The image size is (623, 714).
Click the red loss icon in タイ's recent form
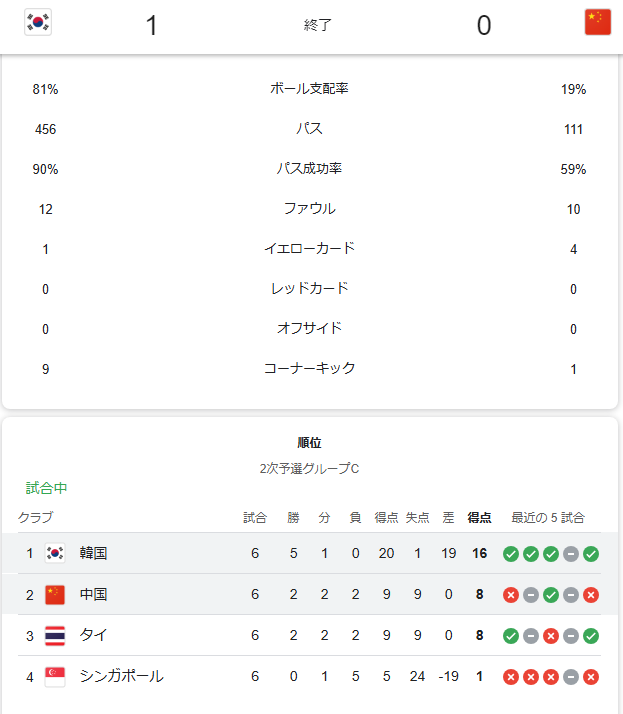point(551,636)
